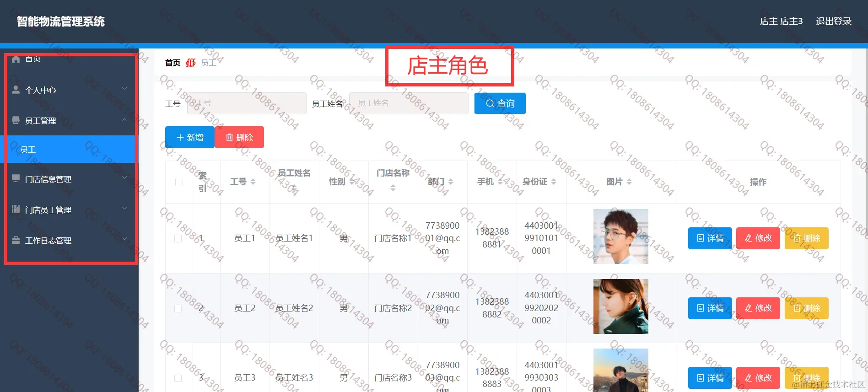
Task: Click the 门店信息管理 monitor icon
Action: tap(16, 178)
